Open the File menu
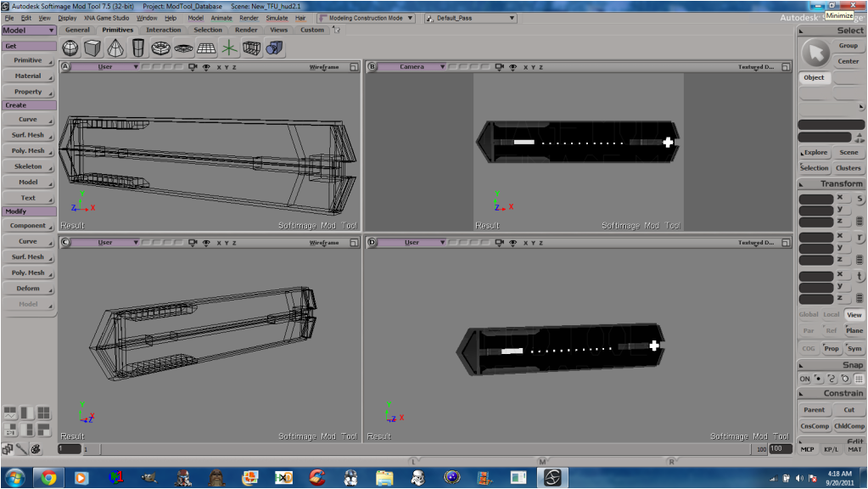This screenshot has width=868, height=489. pyautogui.click(x=9, y=19)
